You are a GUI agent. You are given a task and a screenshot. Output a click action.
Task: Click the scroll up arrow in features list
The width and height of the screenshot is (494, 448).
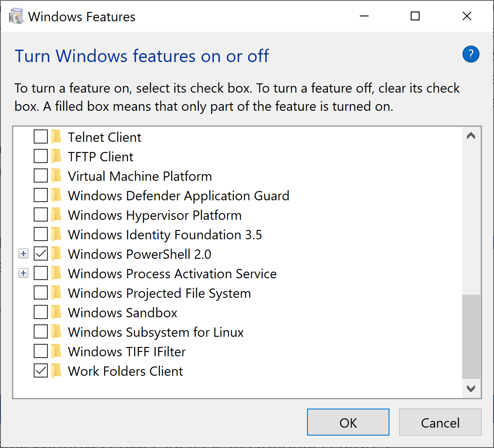pyautogui.click(x=471, y=136)
